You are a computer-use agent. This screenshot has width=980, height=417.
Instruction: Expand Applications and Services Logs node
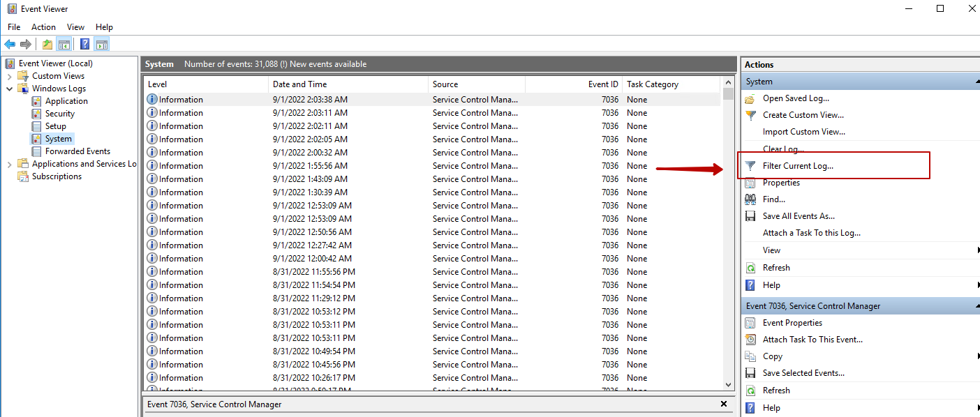click(x=10, y=164)
